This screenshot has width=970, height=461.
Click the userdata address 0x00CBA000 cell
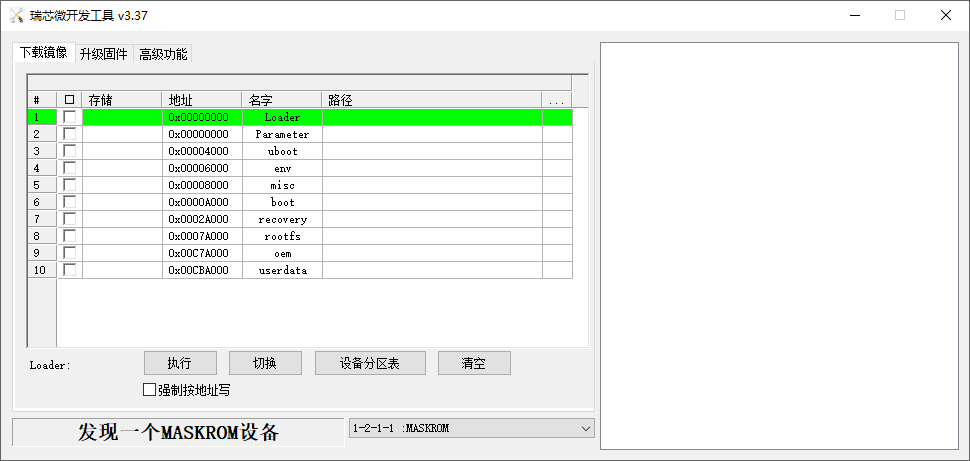coord(201,270)
